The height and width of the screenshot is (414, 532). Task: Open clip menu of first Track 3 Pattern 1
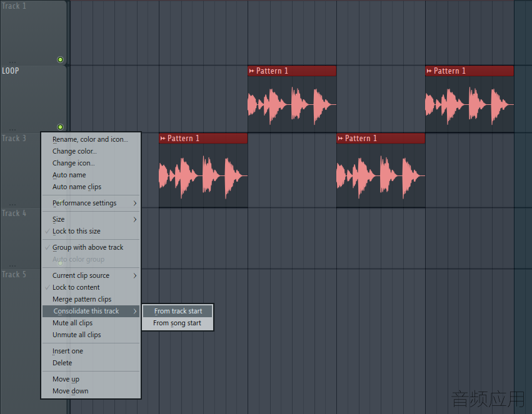(163, 138)
